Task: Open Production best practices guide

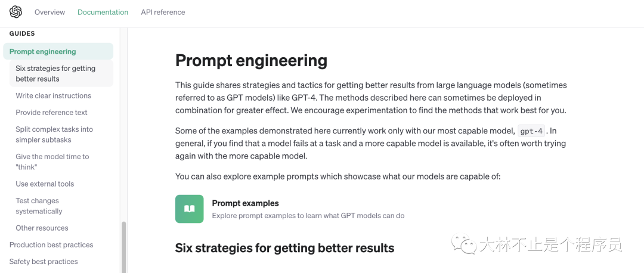Action: pyautogui.click(x=51, y=244)
